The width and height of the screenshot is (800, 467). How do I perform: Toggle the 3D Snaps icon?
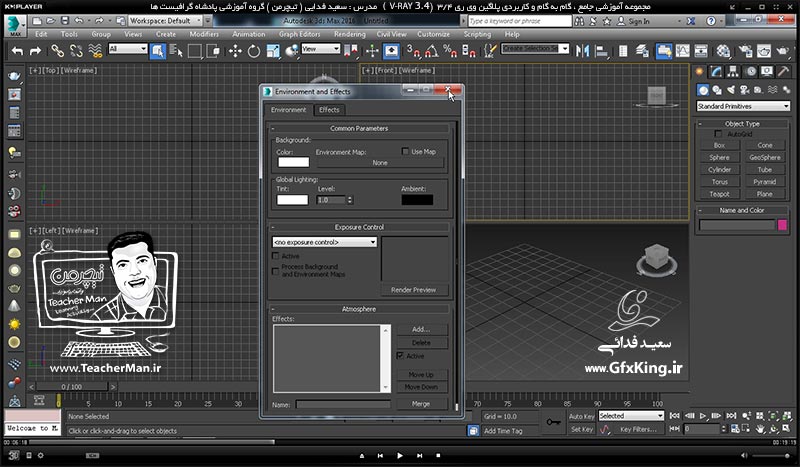pos(413,51)
